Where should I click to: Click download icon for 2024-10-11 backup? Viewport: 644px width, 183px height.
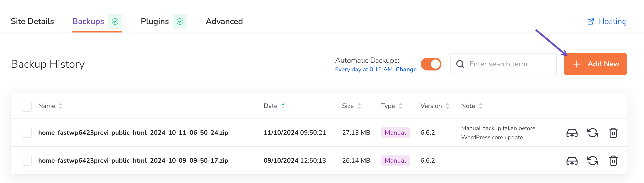(572, 133)
